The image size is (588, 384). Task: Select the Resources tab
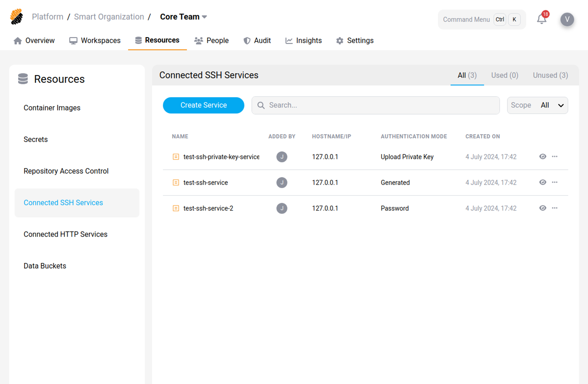tap(157, 40)
